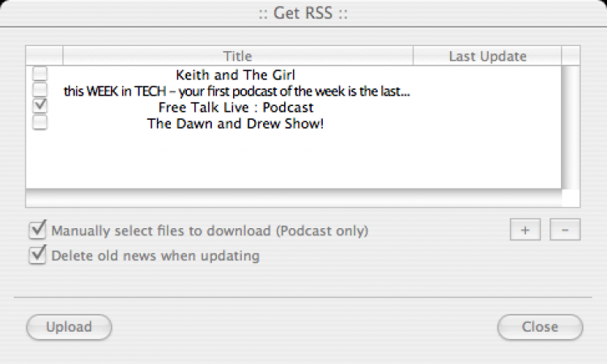
Task: Click the Last Update column header
Action: (487, 56)
